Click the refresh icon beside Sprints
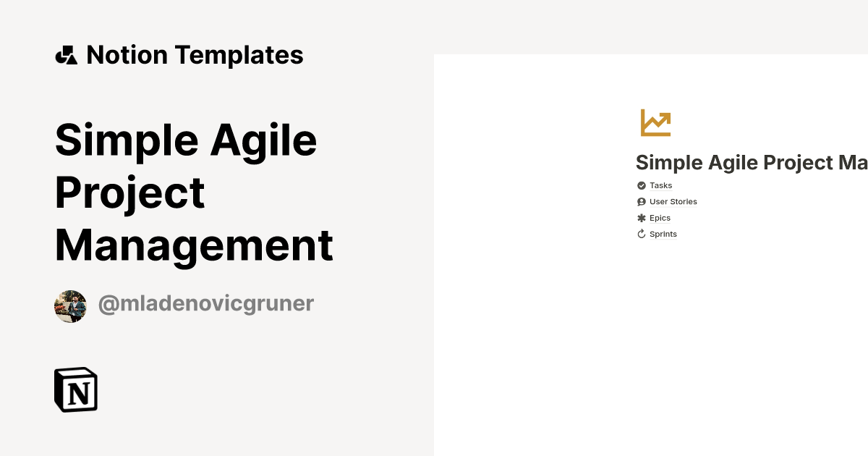Viewport: 868px width, 456px height. [642, 233]
